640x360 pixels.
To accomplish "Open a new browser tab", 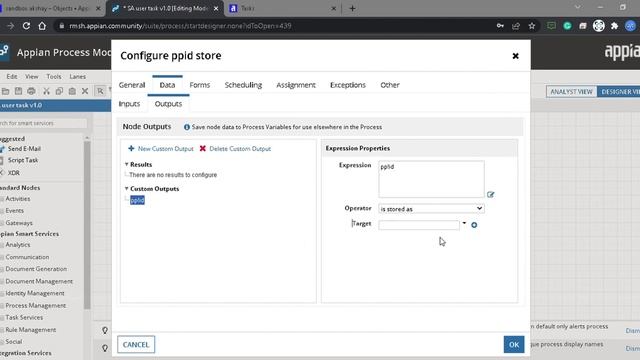I will (x=352, y=8).
